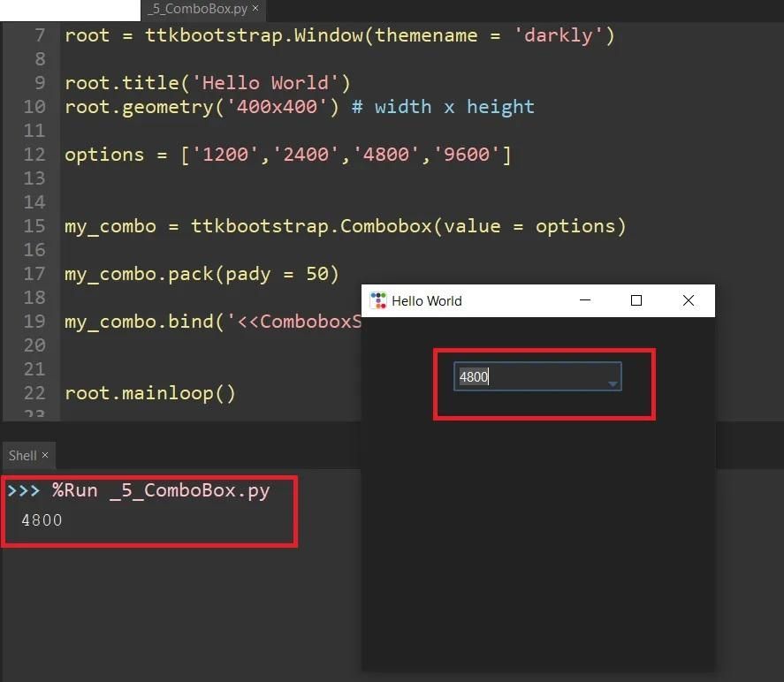Minimize the Hello World window

pyautogui.click(x=585, y=300)
